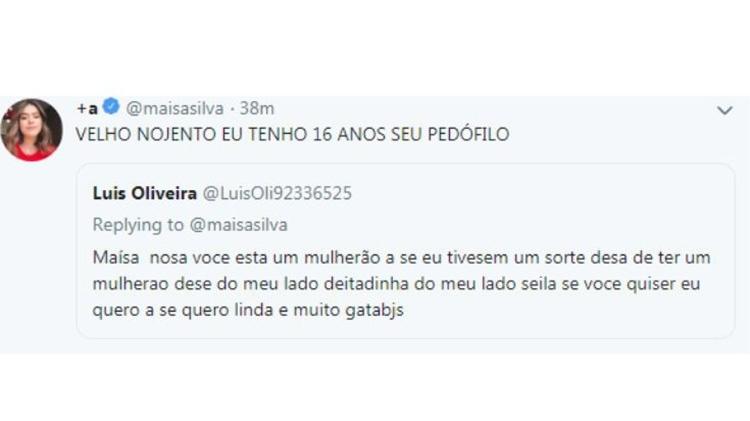Click the word "PEDÓFILO" in the tweet

coord(470,134)
